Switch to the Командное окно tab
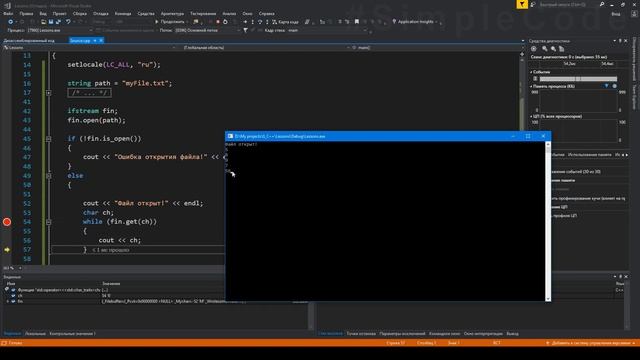The height and width of the screenshot is (360, 640). tap(444, 334)
